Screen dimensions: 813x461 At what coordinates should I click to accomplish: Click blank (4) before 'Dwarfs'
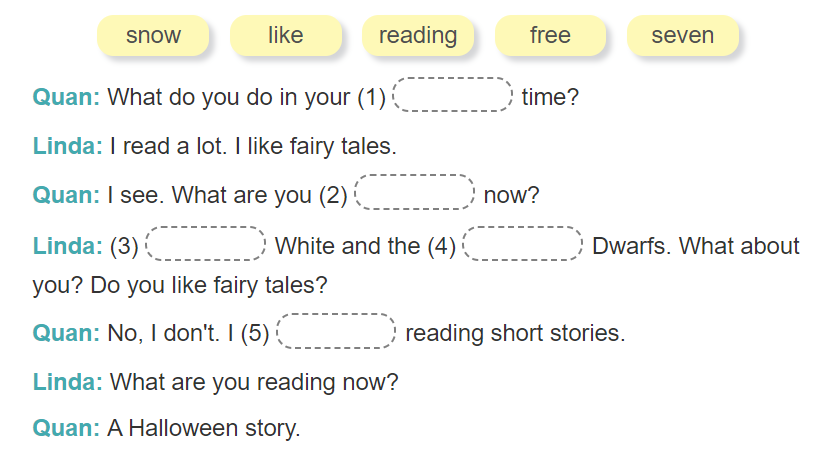pyautogui.click(x=524, y=245)
